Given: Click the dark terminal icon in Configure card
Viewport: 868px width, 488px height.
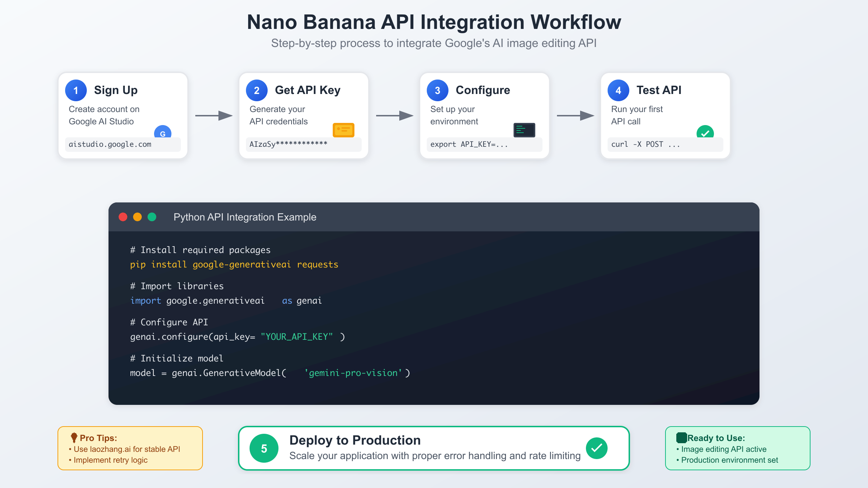Looking at the screenshot, I should point(524,130).
